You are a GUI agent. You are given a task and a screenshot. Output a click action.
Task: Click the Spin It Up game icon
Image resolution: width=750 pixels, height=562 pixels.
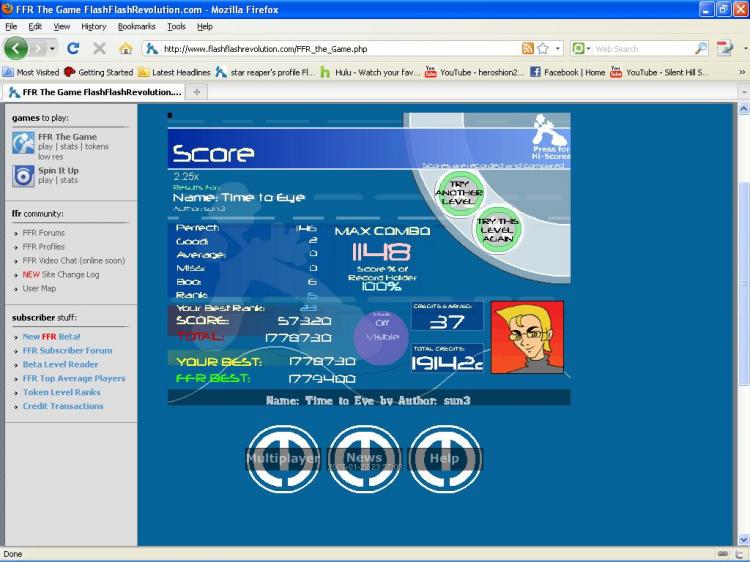(23, 176)
